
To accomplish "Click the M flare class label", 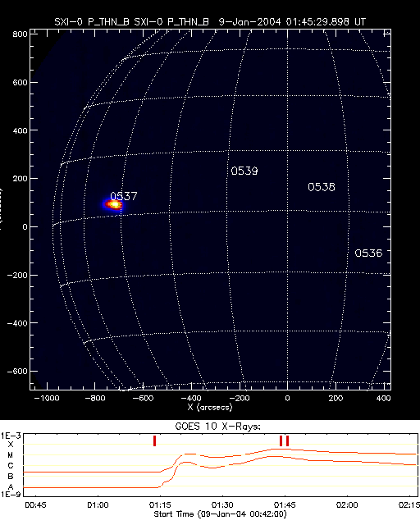I will pos(11,455).
